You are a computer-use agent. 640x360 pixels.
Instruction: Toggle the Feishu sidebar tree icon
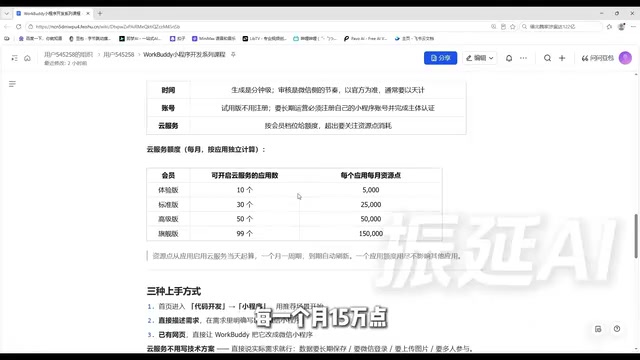click(14, 58)
